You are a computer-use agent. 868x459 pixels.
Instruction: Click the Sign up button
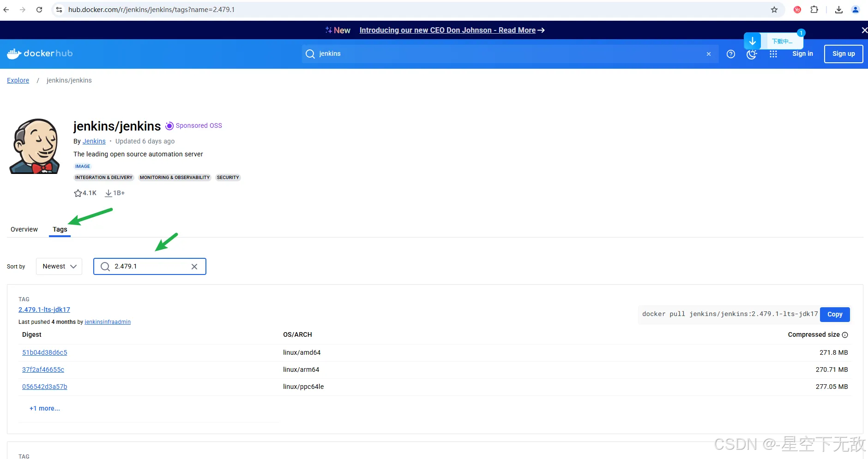pos(844,54)
